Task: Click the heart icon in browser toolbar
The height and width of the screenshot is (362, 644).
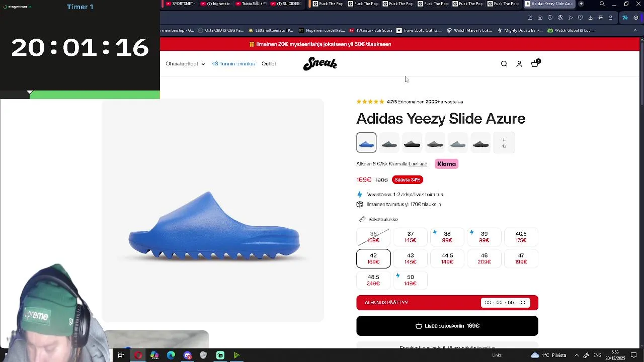Action: (x=580, y=18)
